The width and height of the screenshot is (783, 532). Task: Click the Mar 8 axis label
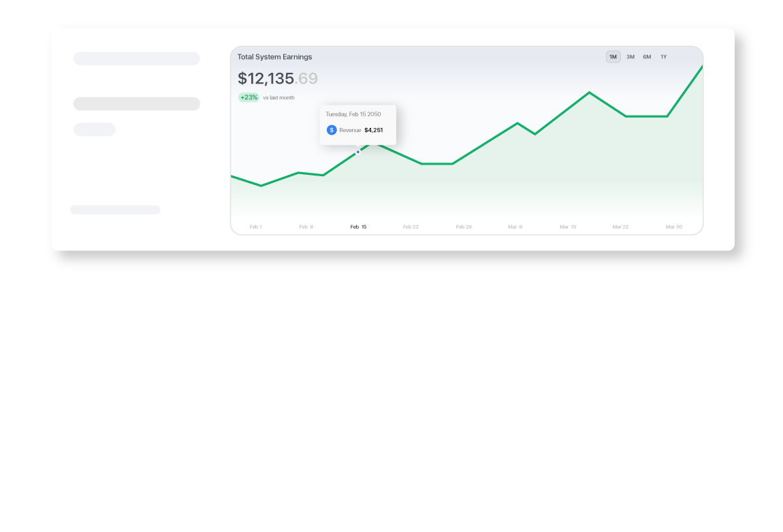(515, 227)
